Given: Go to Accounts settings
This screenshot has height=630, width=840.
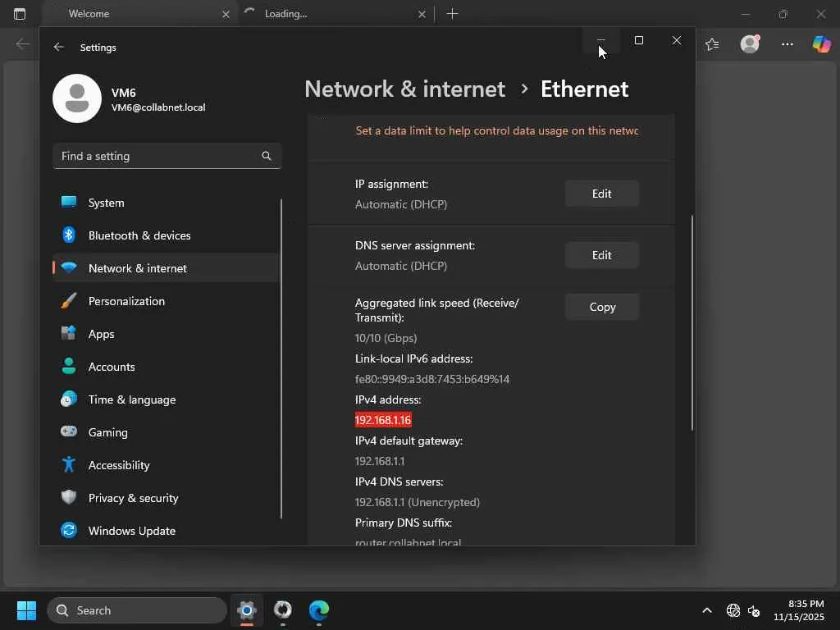Looking at the screenshot, I should coord(112,367).
